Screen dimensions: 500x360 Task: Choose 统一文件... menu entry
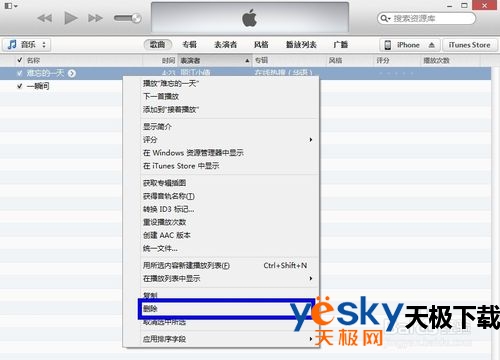pyautogui.click(x=221, y=248)
